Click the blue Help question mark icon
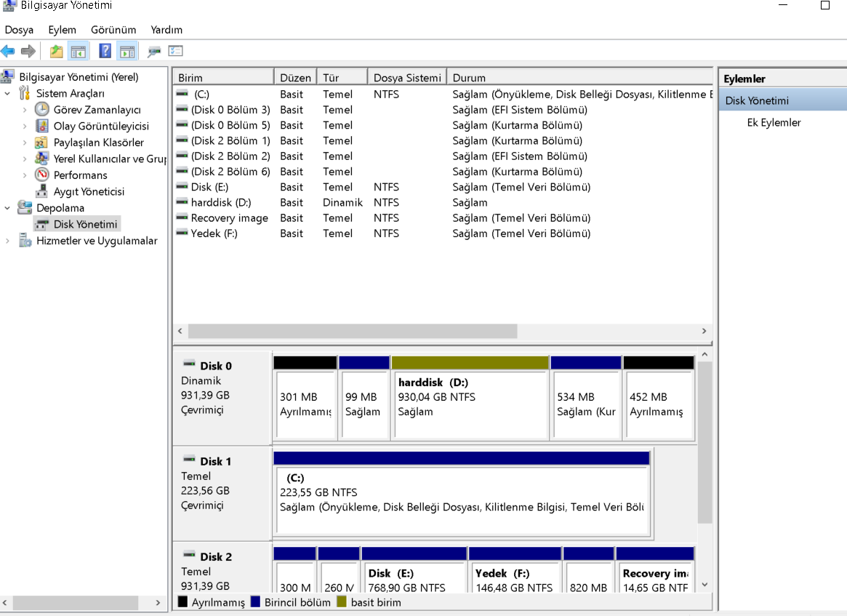This screenshot has width=847, height=616. coord(105,52)
